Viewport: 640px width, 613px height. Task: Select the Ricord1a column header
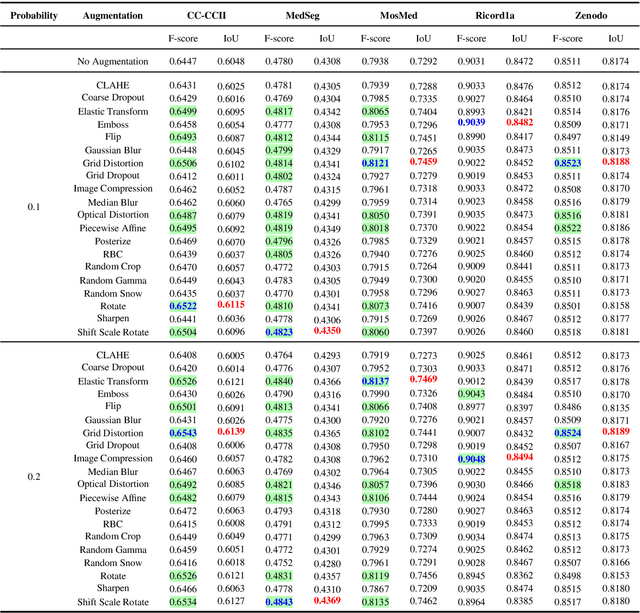495,16
